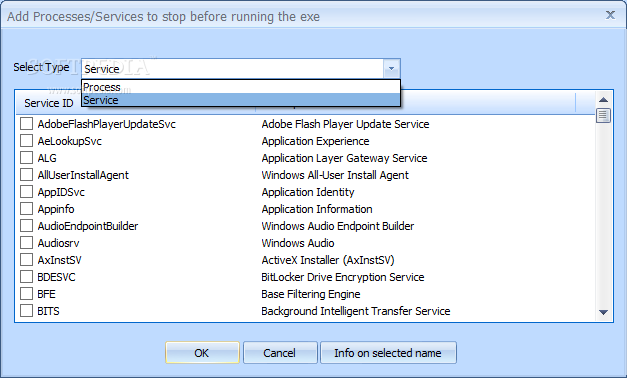
Task: Check the AxInstSV checkbox
Action: (26, 260)
